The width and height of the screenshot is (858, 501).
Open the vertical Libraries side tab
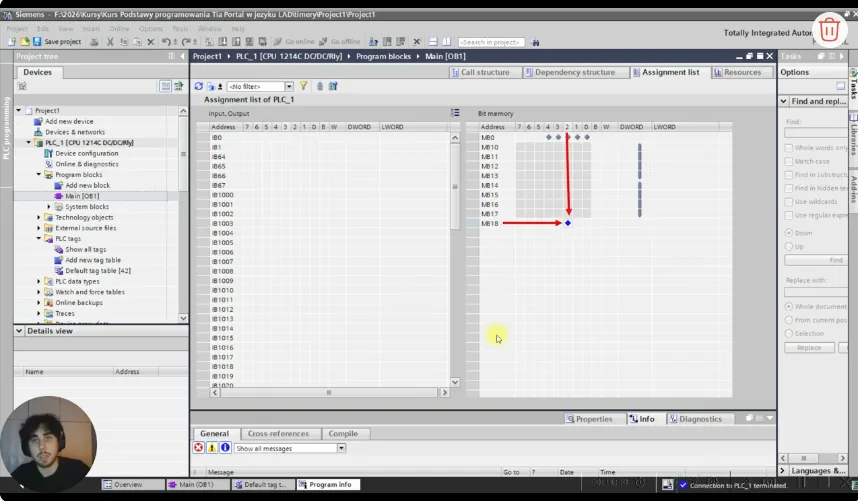[x=853, y=137]
